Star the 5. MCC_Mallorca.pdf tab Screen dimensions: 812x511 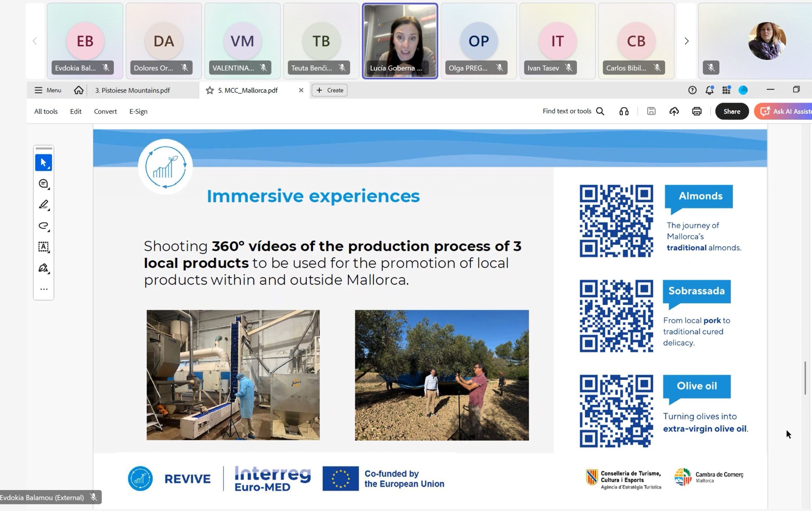point(210,90)
